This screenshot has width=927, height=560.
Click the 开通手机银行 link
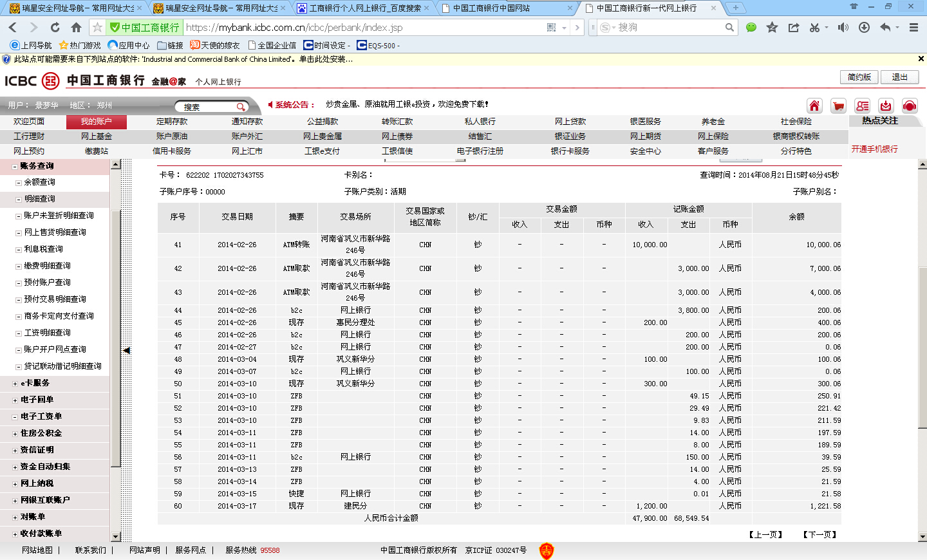point(874,149)
